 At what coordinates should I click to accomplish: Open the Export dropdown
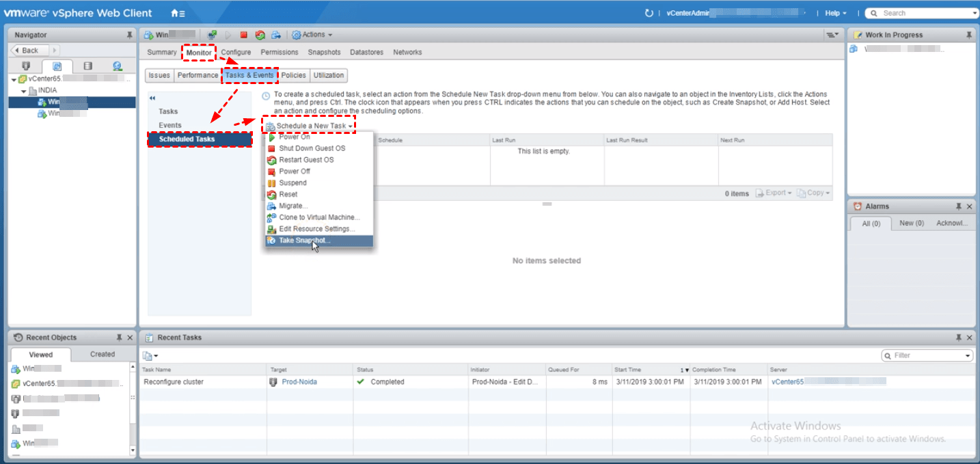(x=774, y=193)
